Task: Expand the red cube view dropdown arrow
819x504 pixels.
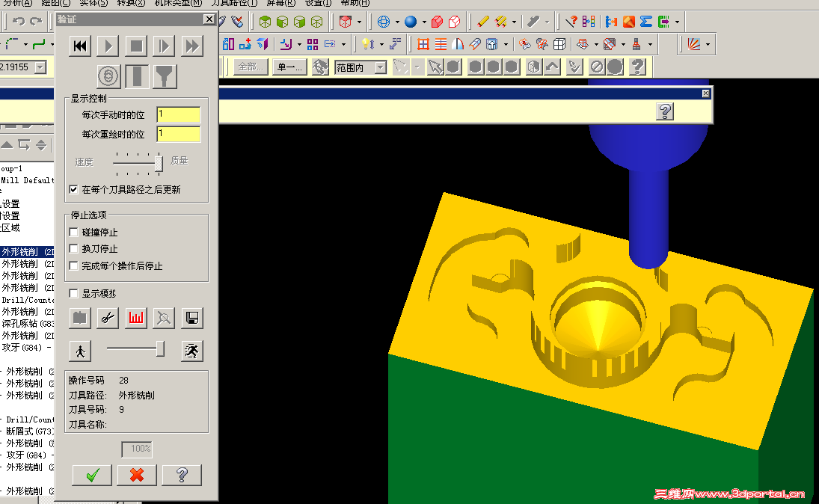Action: 359,22
